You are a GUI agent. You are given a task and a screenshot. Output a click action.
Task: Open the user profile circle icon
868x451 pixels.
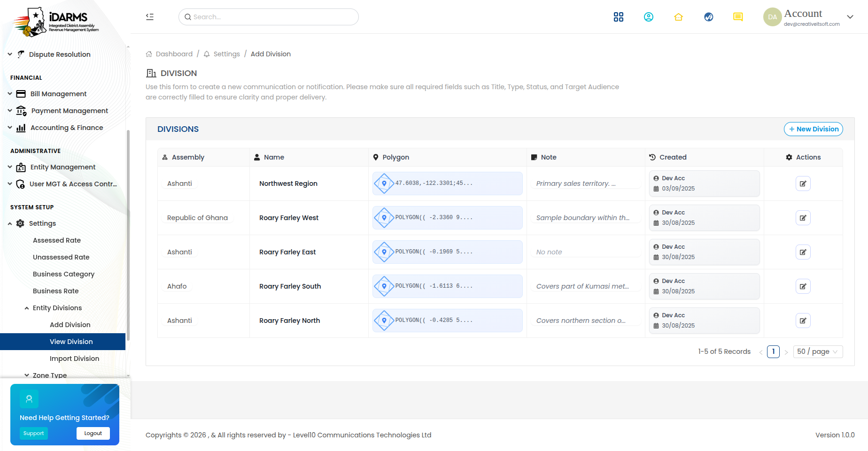point(649,17)
